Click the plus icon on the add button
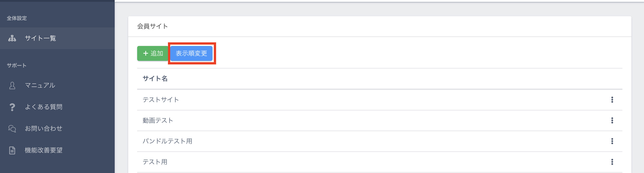Image resolution: width=644 pixels, height=173 pixels. point(146,53)
